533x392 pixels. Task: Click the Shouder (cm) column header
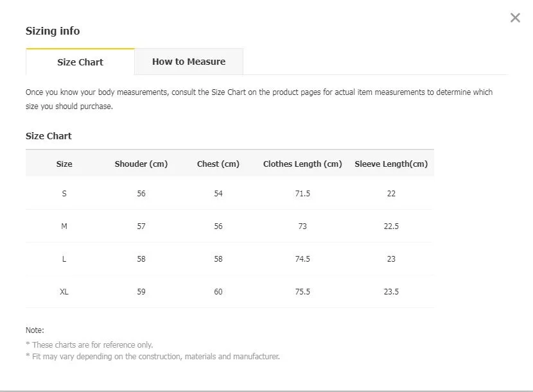141,164
